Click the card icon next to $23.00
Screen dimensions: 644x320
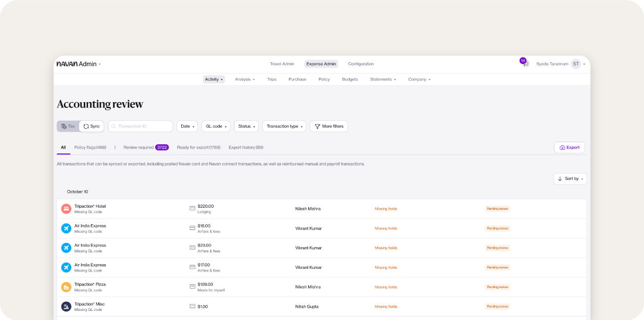click(192, 248)
